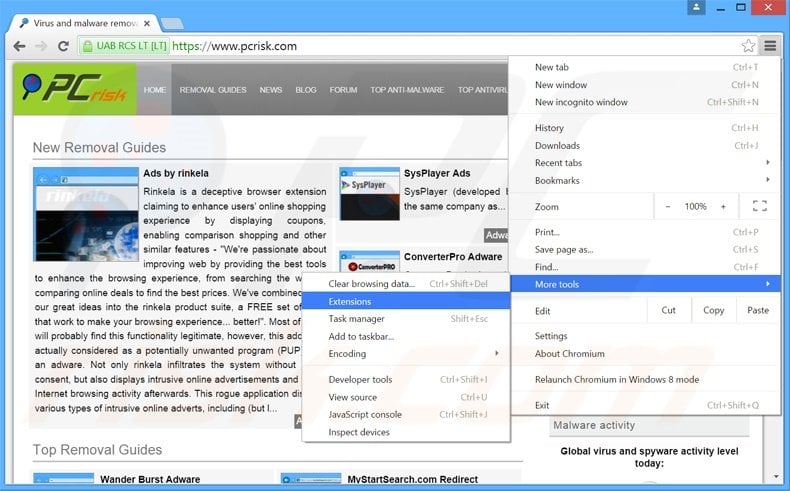
Task: Click the Paste button in Edit row
Action: [x=758, y=310]
